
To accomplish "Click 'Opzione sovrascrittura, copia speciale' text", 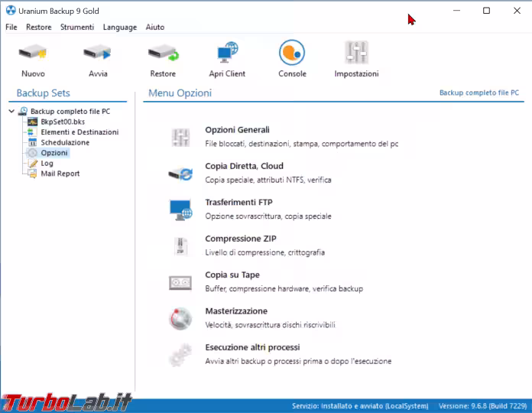I will point(268,216).
